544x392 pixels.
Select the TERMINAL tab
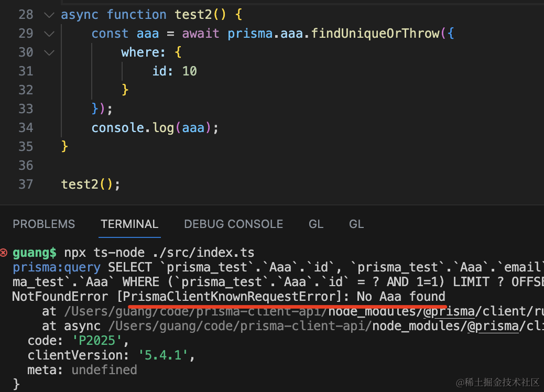click(129, 224)
